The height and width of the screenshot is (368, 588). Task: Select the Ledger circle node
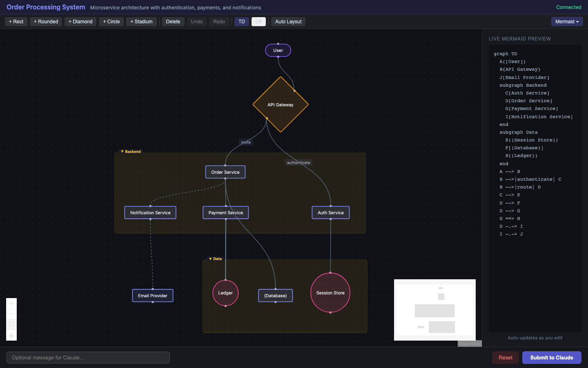point(225,293)
